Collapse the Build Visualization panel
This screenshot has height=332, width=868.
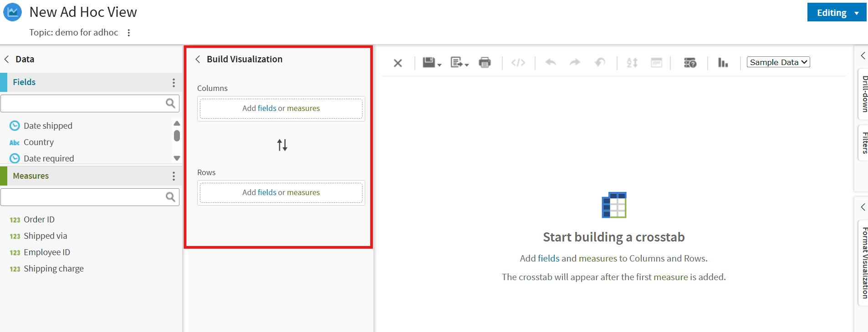click(198, 59)
